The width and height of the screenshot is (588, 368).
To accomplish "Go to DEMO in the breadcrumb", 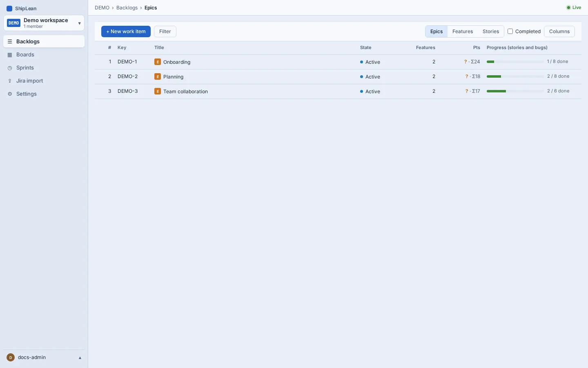I will [102, 8].
